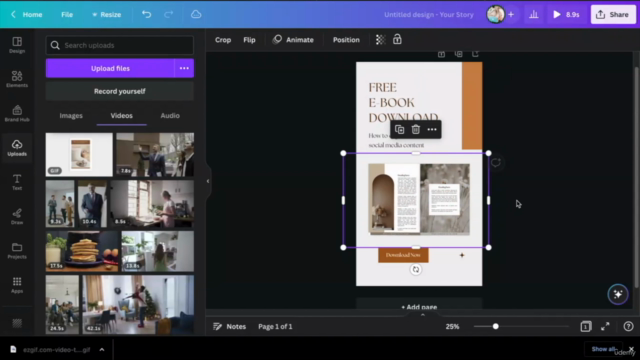Image resolution: width=640 pixels, height=360 pixels.
Task: Click the Download Now button on design
Action: 403,255
